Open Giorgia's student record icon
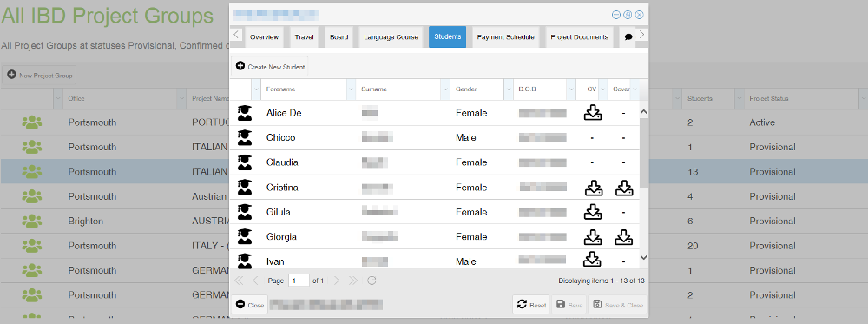Image resolution: width=868 pixels, height=324 pixels. 244,236
